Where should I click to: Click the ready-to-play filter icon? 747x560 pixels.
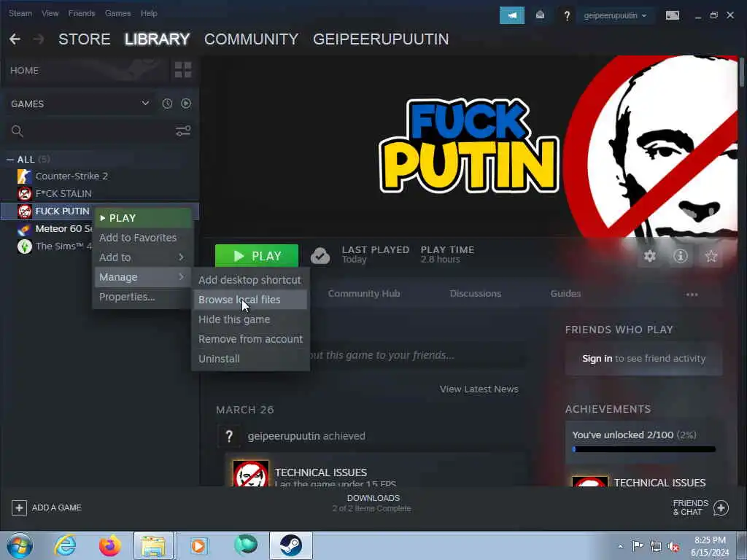tap(186, 104)
